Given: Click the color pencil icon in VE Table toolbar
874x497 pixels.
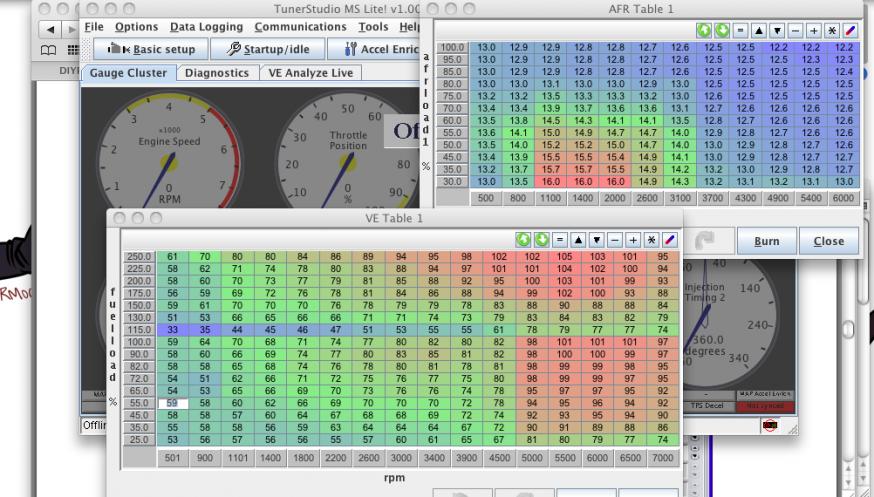Looking at the screenshot, I should pos(668,240).
